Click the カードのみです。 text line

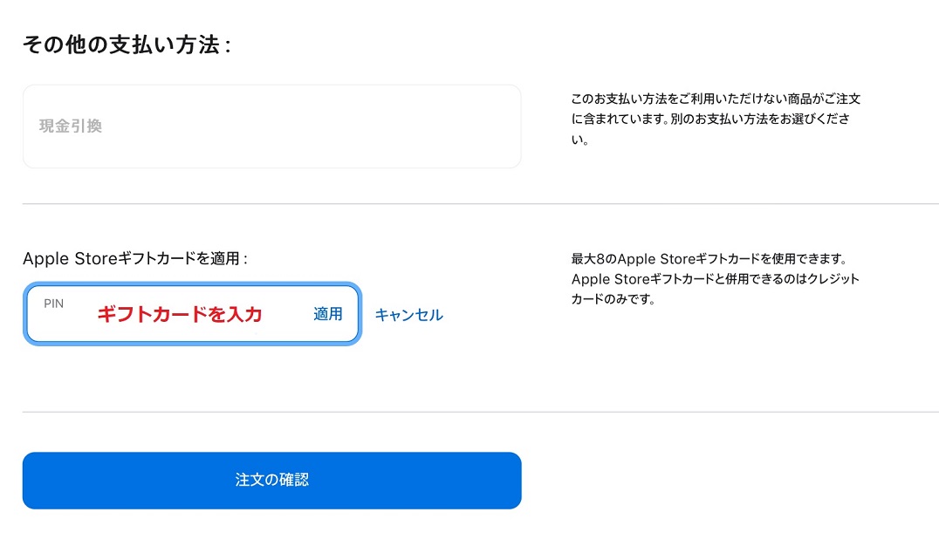click(613, 299)
